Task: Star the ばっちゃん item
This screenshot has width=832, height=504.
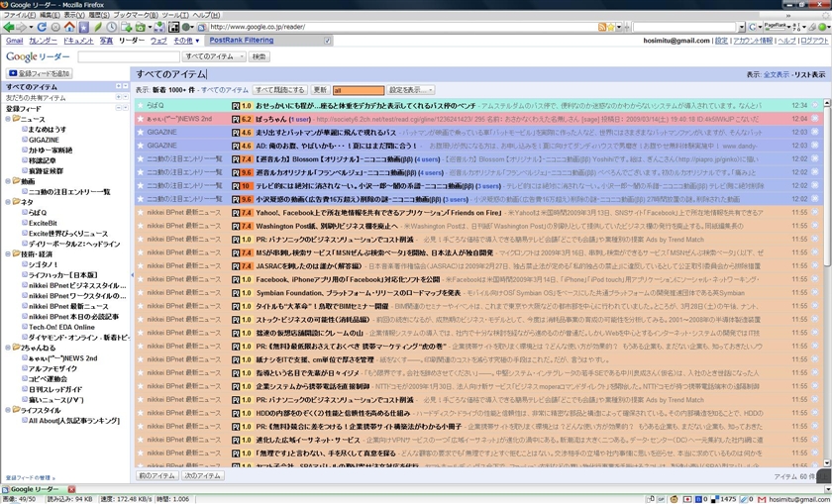Action: 140,119
